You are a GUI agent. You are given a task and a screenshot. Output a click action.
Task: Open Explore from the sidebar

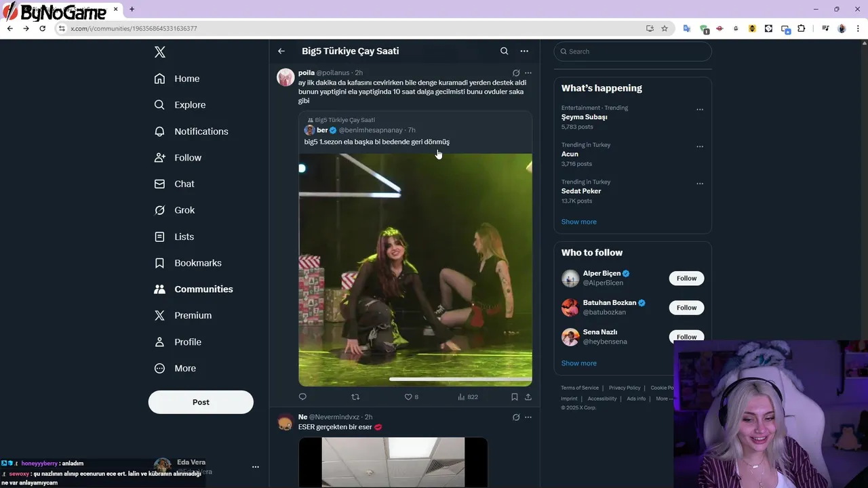tap(180, 105)
